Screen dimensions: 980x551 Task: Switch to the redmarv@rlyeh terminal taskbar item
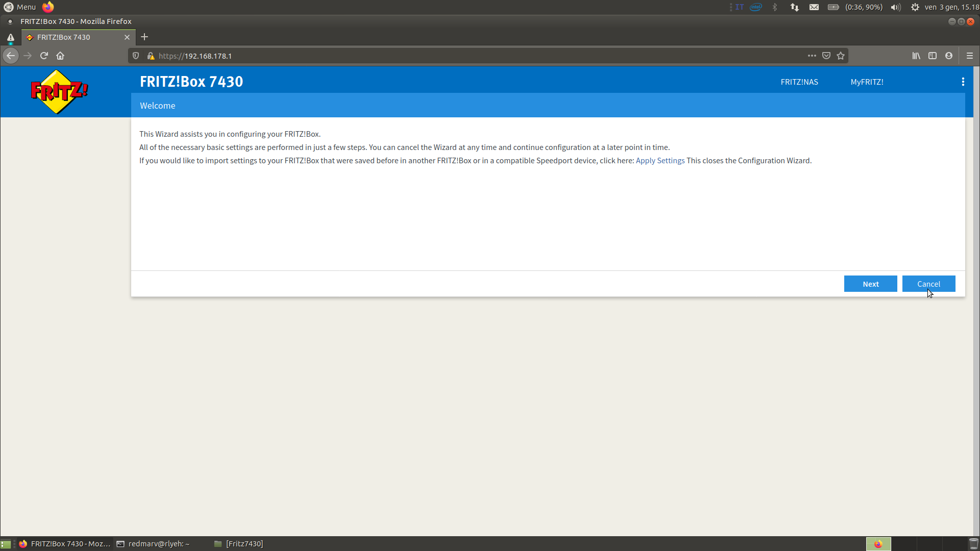pyautogui.click(x=153, y=544)
